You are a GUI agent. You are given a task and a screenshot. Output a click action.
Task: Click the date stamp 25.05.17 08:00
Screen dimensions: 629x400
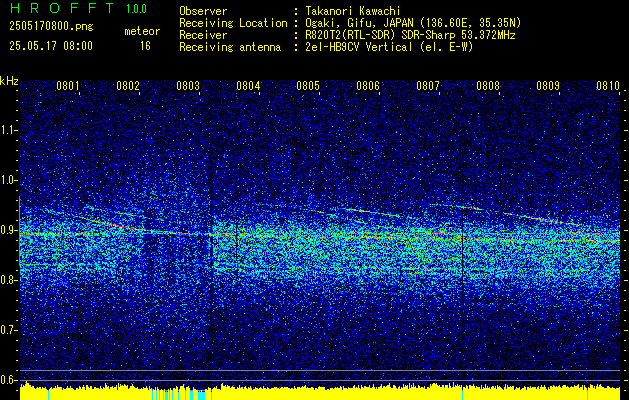51,46
